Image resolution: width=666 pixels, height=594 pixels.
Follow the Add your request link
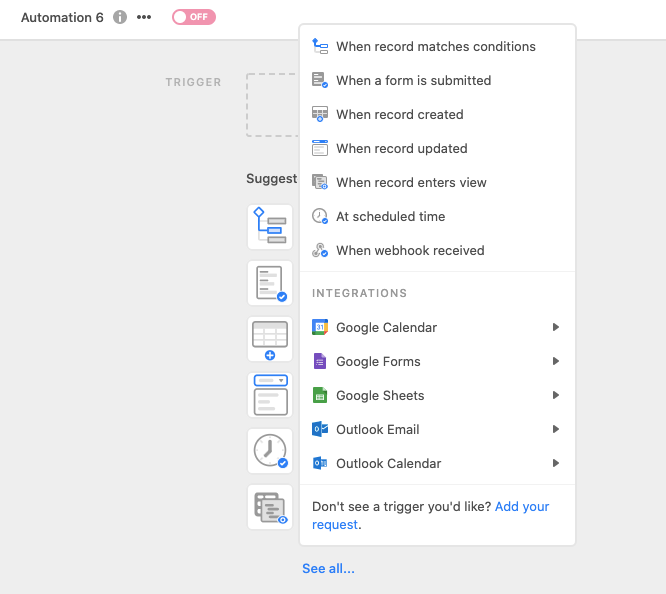click(431, 515)
